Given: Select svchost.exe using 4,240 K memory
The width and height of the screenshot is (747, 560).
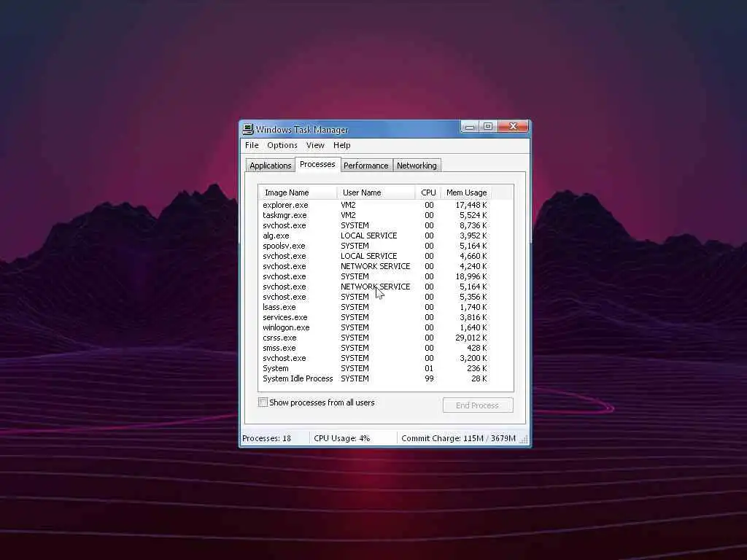Looking at the screenshot, I should click(x=375, y=267).
